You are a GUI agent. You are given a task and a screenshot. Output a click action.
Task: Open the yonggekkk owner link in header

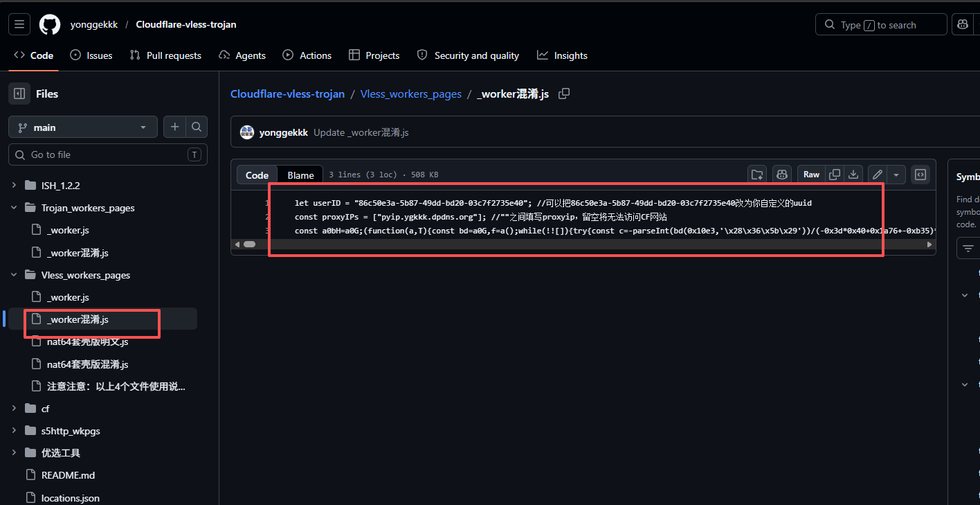click(94, 25)
